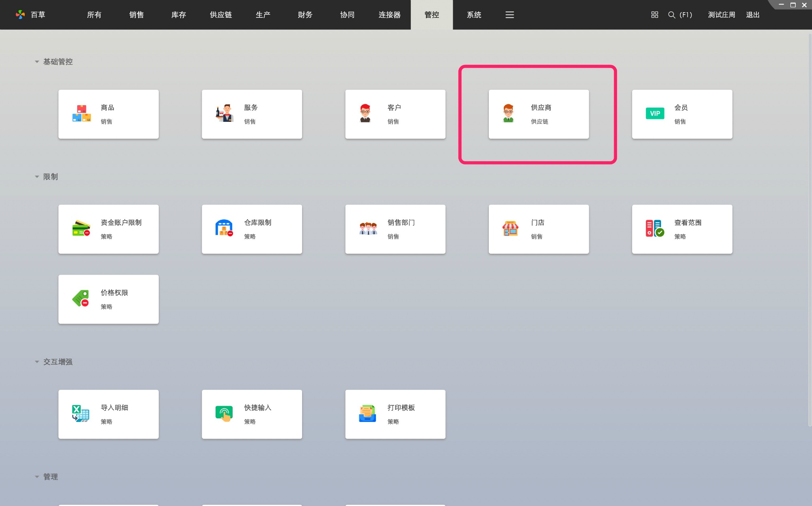Click the vertical scrollbar
This screenshot has width=812, height=506.
(810, 229)
